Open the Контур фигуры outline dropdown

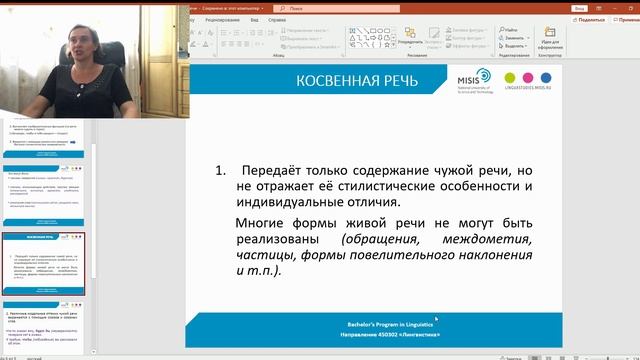point(465,38)
